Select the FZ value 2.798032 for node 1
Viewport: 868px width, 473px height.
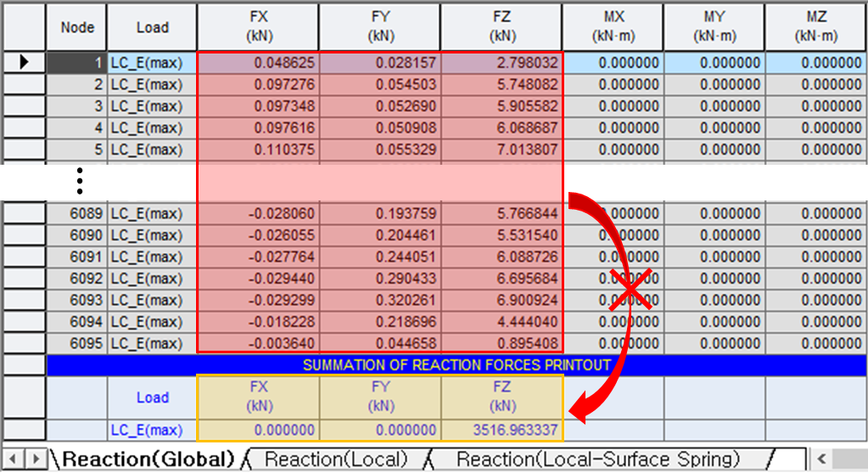(x=502, y=63)
